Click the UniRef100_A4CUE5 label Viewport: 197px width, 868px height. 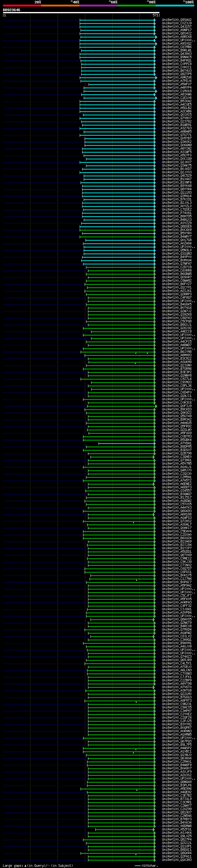click(177, 104)
